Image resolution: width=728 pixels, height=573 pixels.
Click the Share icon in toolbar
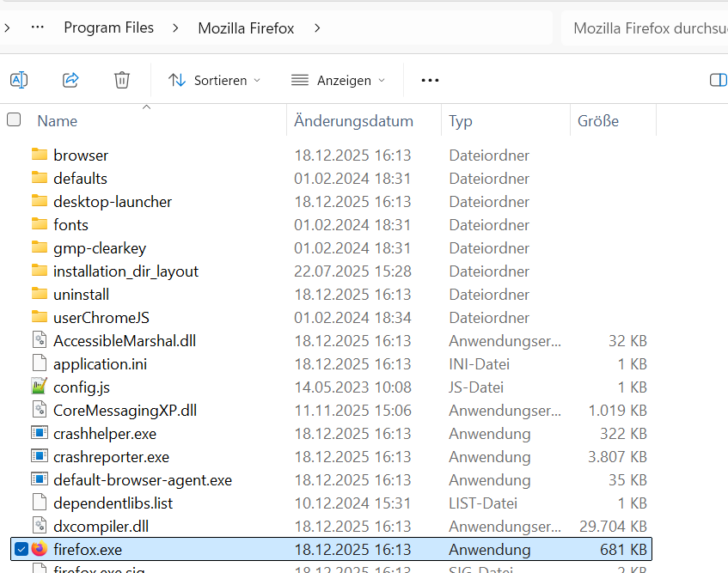tap(70, 80)
